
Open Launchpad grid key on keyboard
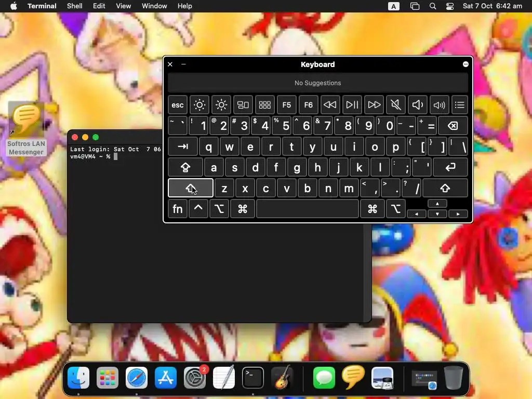[264, 105]
